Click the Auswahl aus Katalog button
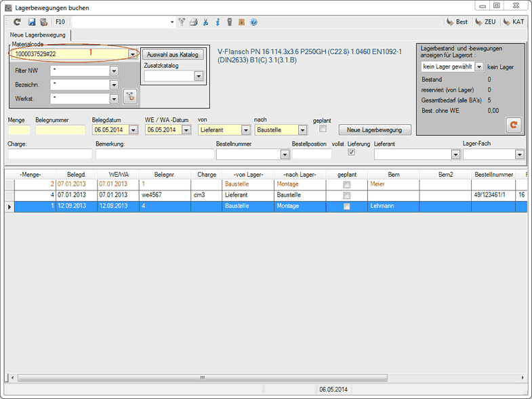Viewport: 532px width, 399px height. tap(173, 54)
